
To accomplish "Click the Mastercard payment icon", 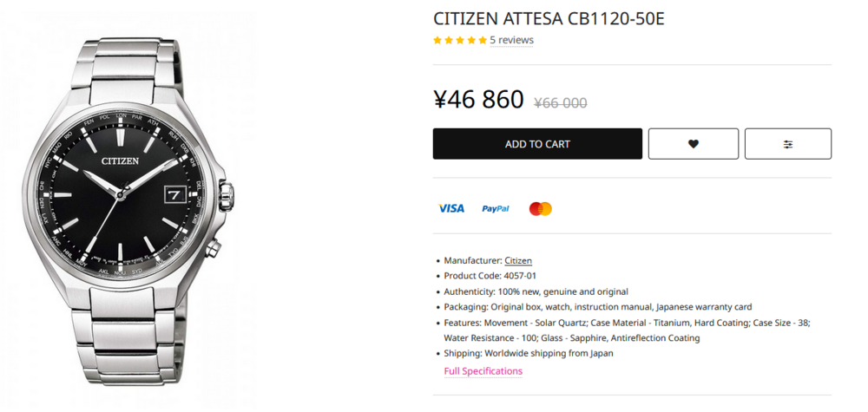I will [540, 208].
